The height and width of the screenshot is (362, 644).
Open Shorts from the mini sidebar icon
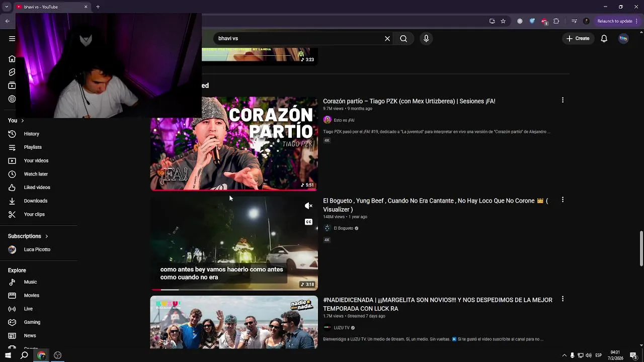[x=12, y=72]
